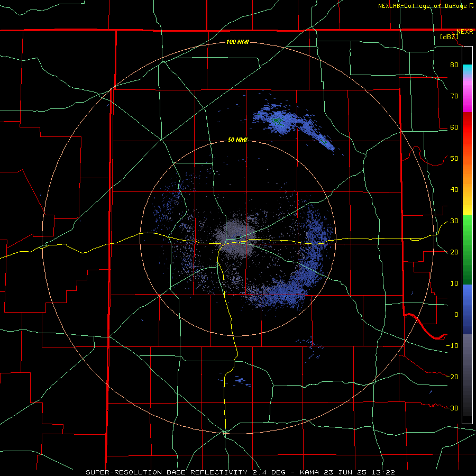Click the 40 value on the color scale
Image resolution: width=476 pixels, height=476 pixels.
pyautogui.click(x=454, y=190)
